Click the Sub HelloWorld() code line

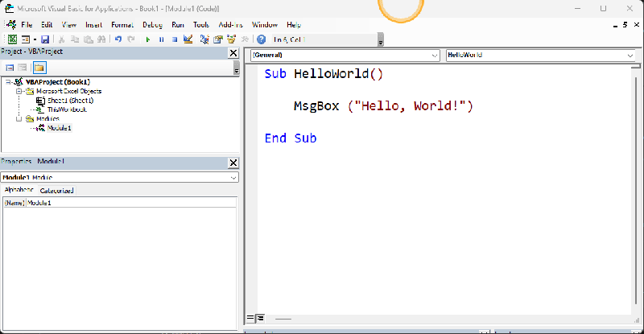point(324,74)
